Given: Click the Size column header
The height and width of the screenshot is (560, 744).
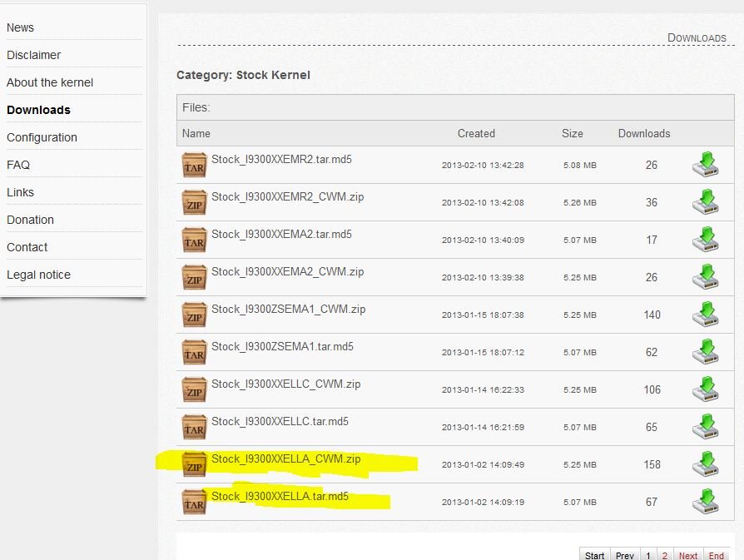Looking at the screenshot, I should click(573, 134).
